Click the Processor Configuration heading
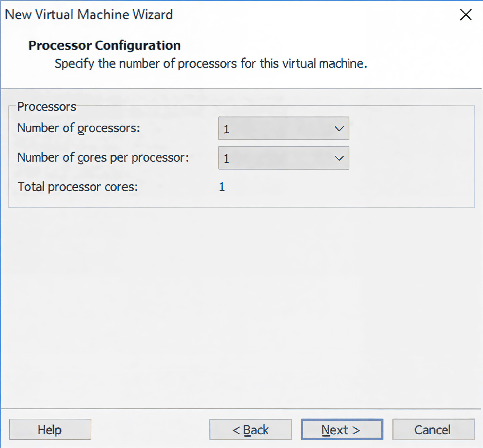Viewport: 483px width, 448px height. point(105,45)
